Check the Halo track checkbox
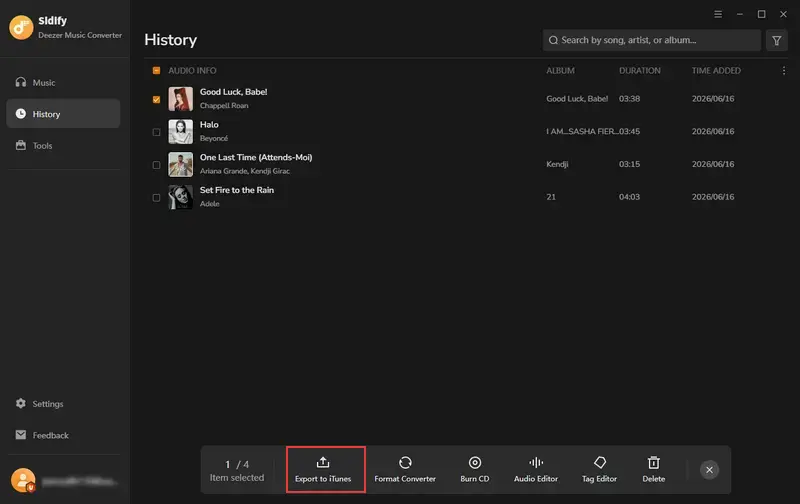800x504 pixels. [156, 132]
